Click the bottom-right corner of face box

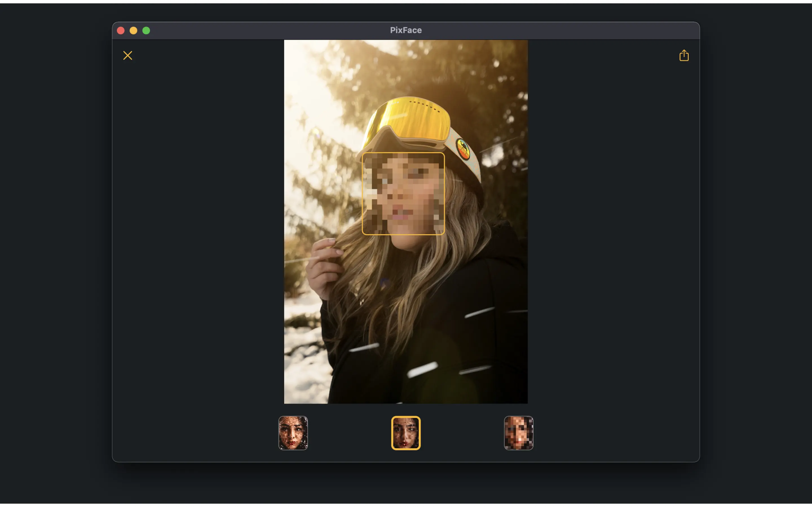[x=444, y=234]
